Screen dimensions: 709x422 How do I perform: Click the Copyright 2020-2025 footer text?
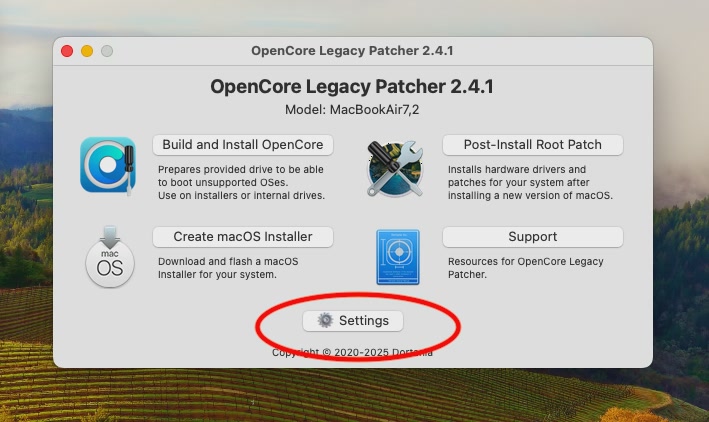pos(352,352)
